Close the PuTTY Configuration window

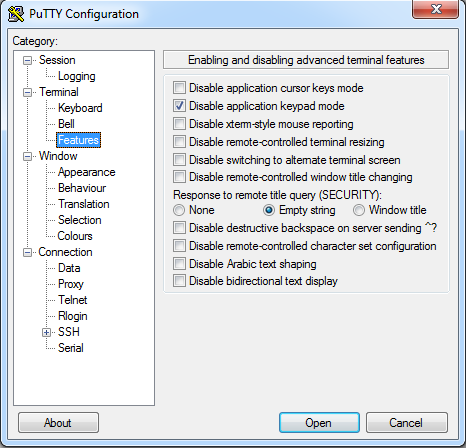tap(435, 9)
